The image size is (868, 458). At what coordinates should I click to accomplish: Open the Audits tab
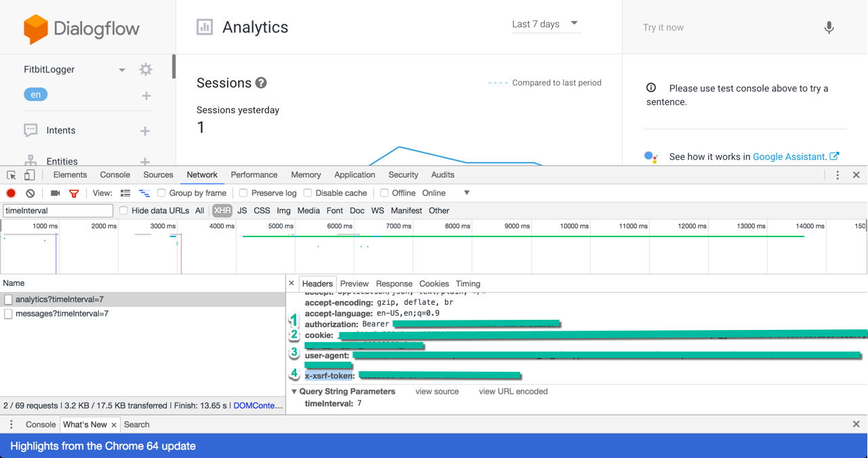click(442, 175)
